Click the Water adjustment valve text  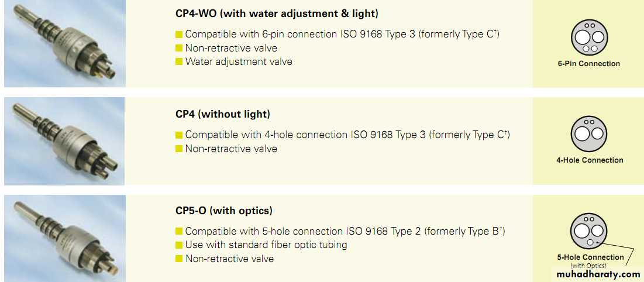(239, 62)
